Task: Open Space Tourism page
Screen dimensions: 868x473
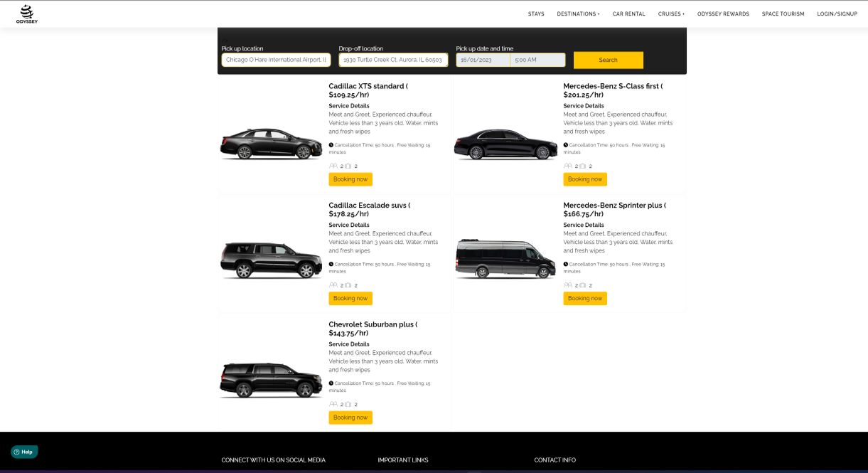Action: tap(783, 14)
